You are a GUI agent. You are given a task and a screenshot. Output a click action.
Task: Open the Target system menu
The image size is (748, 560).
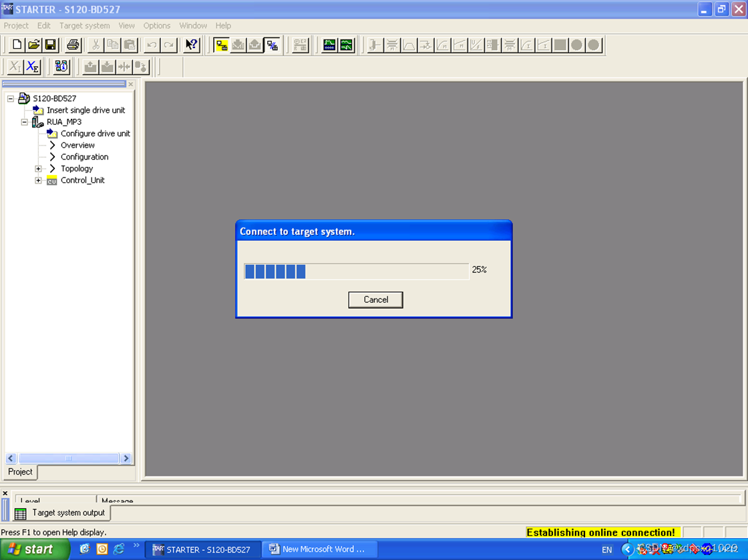84,26
